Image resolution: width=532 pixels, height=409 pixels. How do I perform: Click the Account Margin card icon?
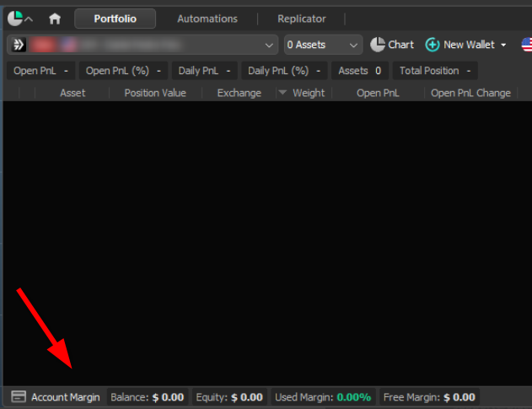[x=19, y=396]
